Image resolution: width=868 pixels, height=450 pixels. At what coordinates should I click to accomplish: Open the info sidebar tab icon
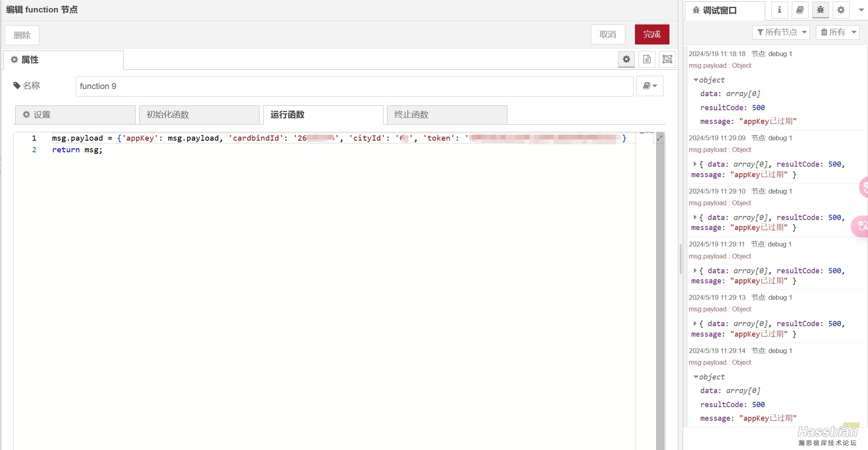(779, 10)
